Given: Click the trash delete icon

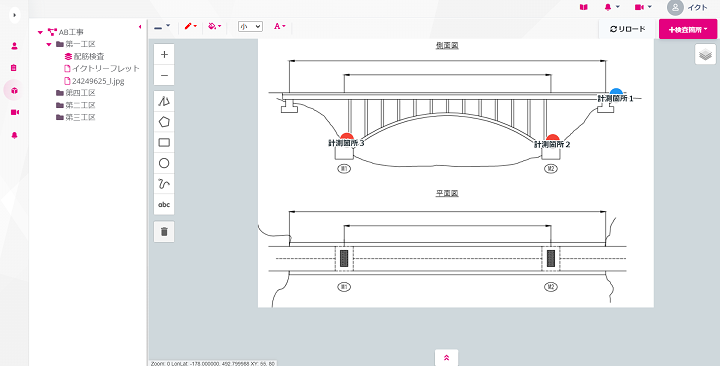Looking at the screenshot, I should tap(164, 231).
